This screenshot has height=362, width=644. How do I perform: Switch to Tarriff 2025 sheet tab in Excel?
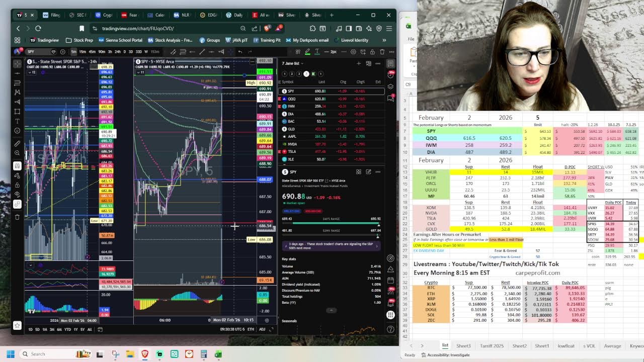tap(491, 346)
